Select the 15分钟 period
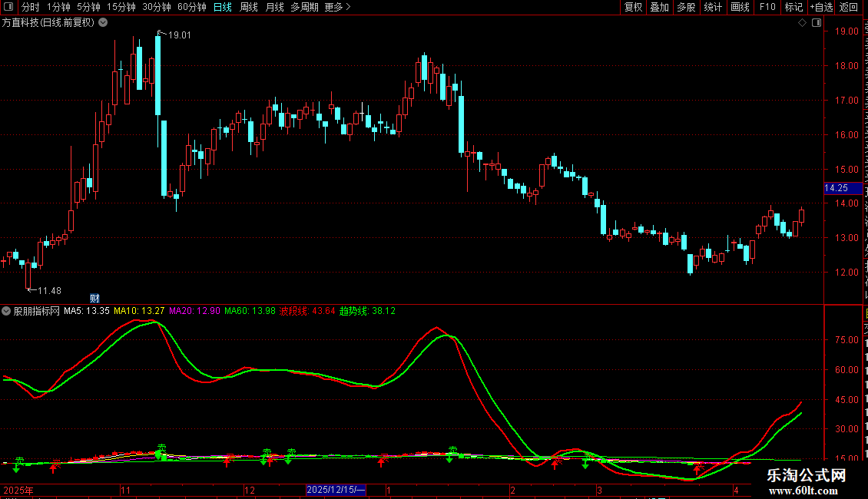 click(121, 7)
